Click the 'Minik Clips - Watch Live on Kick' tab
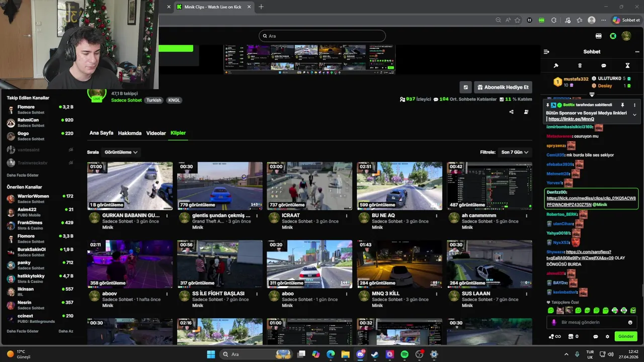Image resolution: width=644 pixels, height=362 pixels. (x=213, y=7)
